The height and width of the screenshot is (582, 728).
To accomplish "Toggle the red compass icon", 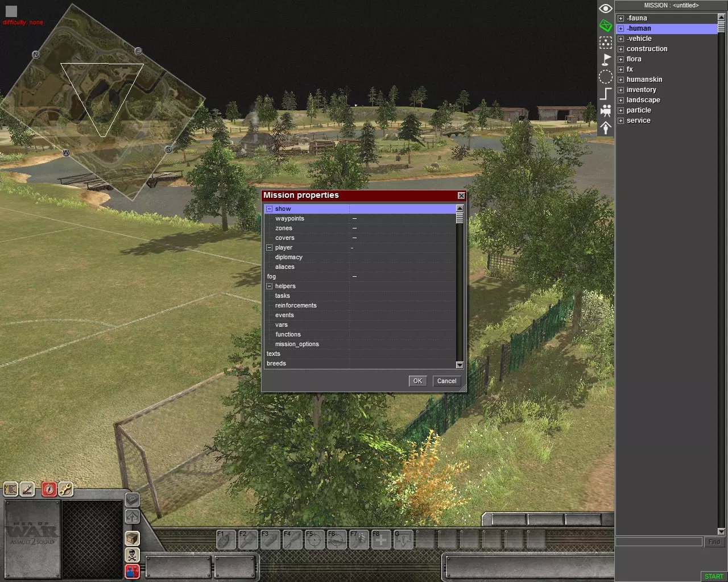I will pyautogui.click(x=49, y=489).
